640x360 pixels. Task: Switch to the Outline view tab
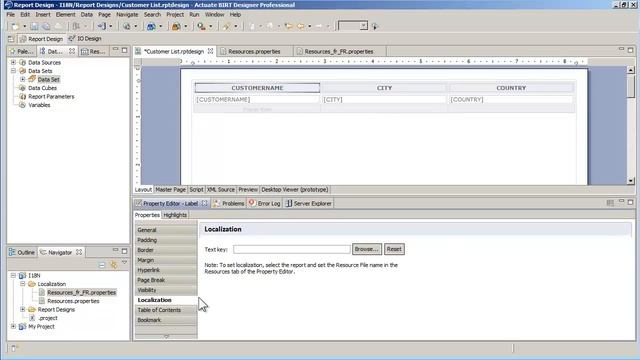pyautogui.click(x=22, y=253)
